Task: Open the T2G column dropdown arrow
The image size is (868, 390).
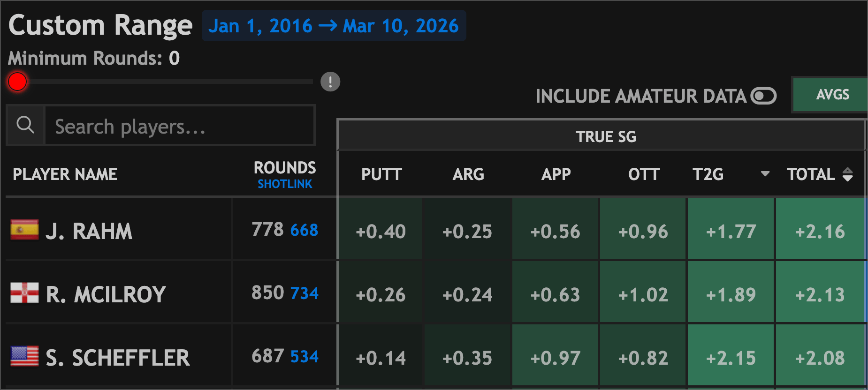Action: (x=765, y=174)
